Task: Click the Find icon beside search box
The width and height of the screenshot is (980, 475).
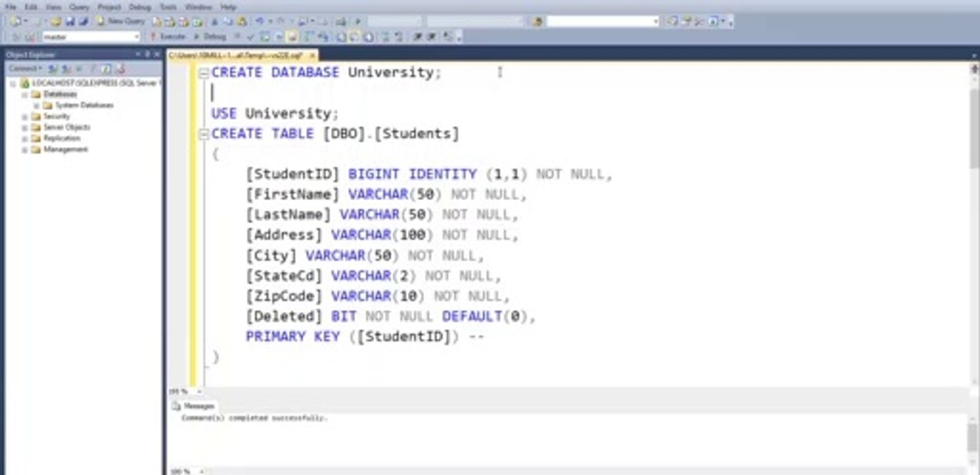Action: tap(537, 21)
